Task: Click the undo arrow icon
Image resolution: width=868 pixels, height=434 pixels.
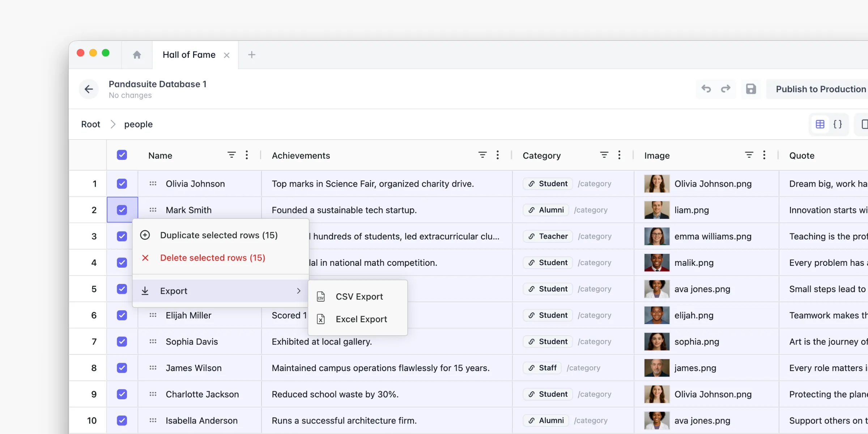Action: click(x=706, y=89)
